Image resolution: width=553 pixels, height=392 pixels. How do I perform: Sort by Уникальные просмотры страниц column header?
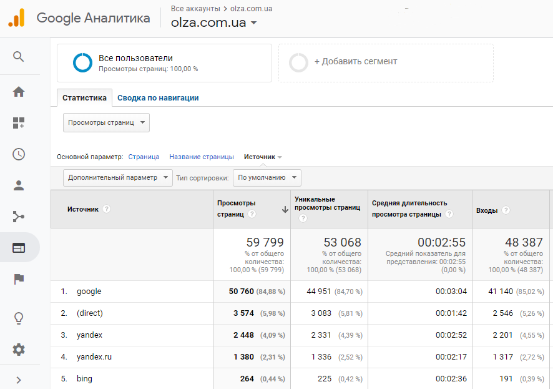tap(329, 209)
